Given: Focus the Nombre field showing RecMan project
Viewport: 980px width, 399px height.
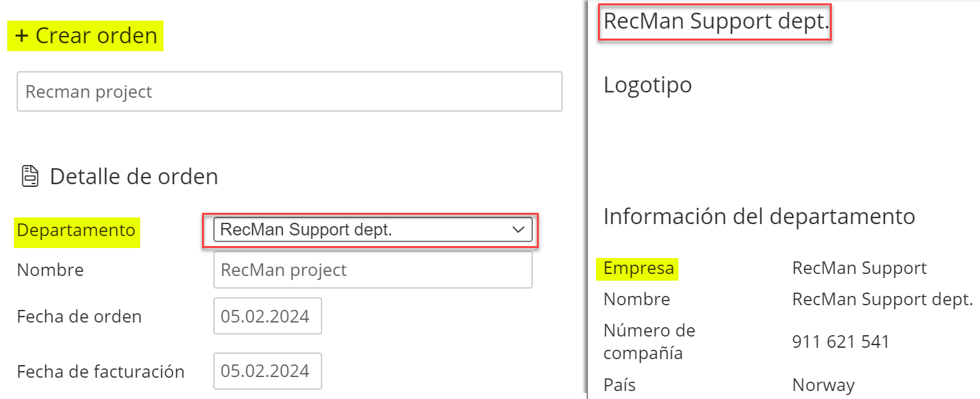Looking at the screenshot, I should [x=372, y=270].
